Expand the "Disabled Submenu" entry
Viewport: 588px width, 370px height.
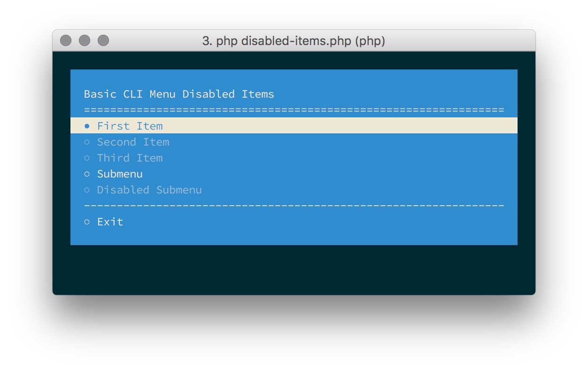(149, 190)
